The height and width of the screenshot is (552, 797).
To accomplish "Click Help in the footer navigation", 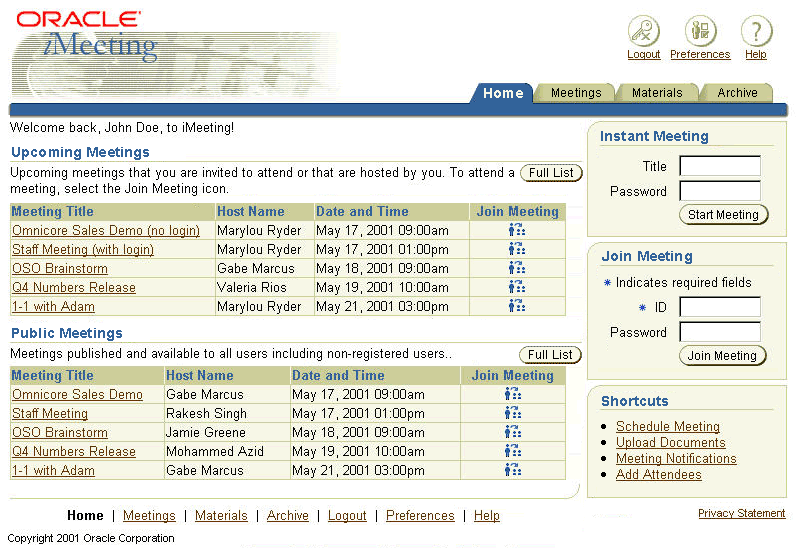I will (487, 515).
